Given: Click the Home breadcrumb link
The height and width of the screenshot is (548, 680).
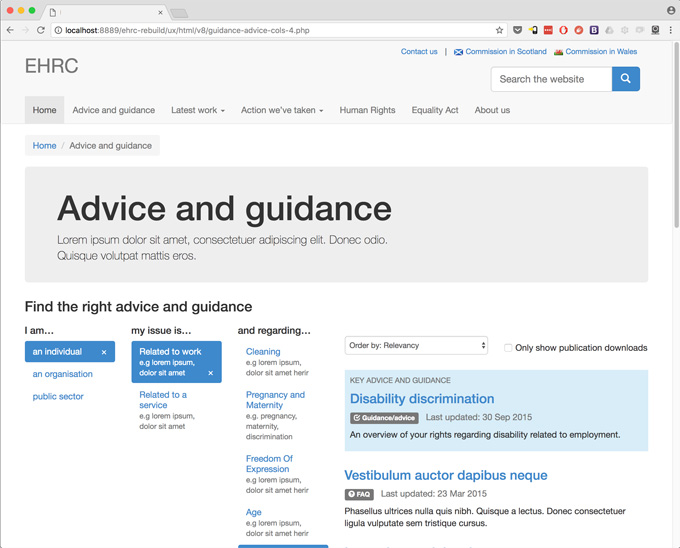Looking at the screenshot, I should [x=44, y=146].
